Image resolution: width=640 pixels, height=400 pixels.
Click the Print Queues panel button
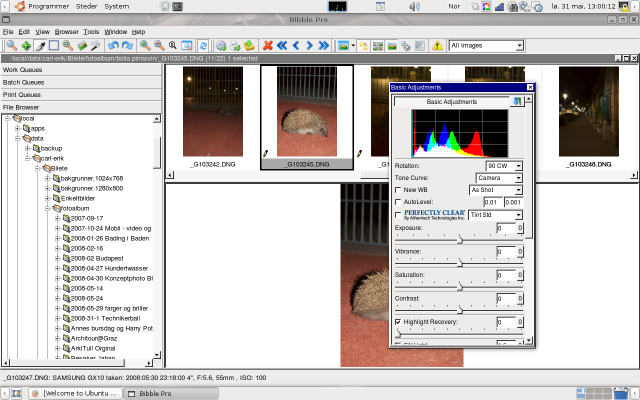click(x=80, y=94)
